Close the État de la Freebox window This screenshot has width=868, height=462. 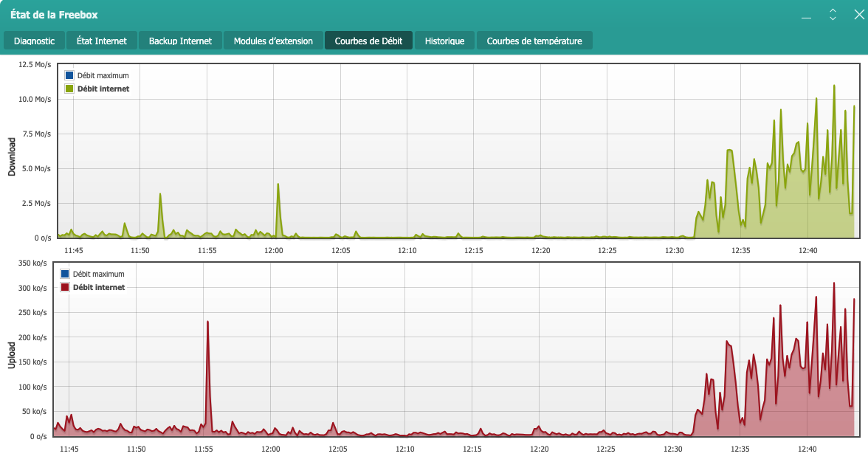[858, 15]
